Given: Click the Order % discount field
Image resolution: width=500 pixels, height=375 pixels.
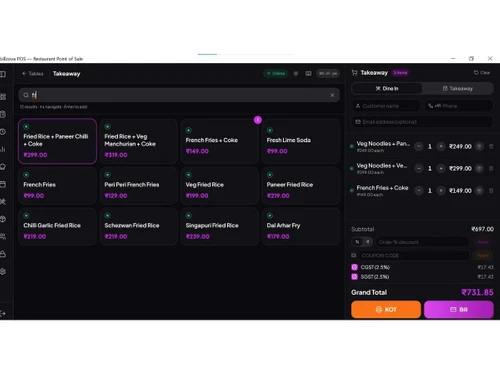Looking at the screenshot, I should [x=422, y=242].
